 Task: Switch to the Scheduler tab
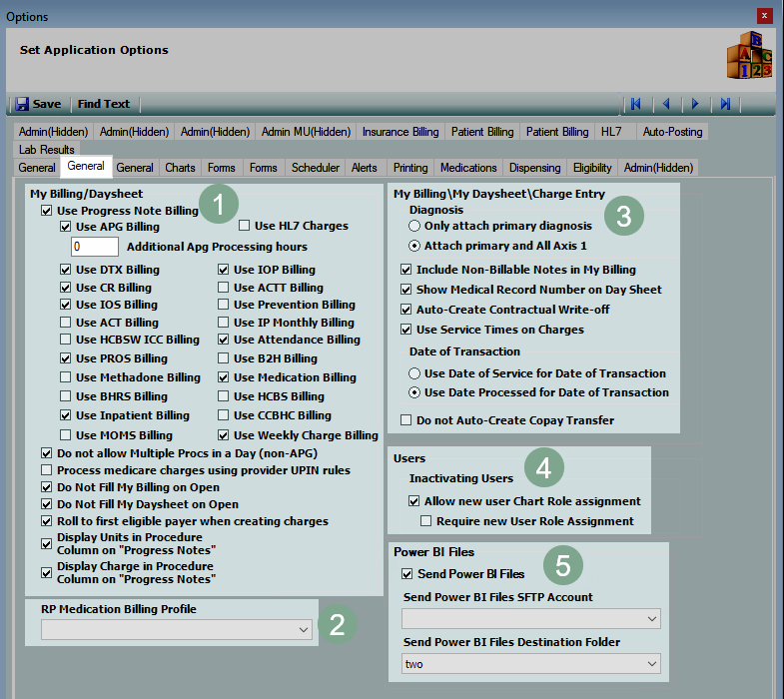pos(315,168)
